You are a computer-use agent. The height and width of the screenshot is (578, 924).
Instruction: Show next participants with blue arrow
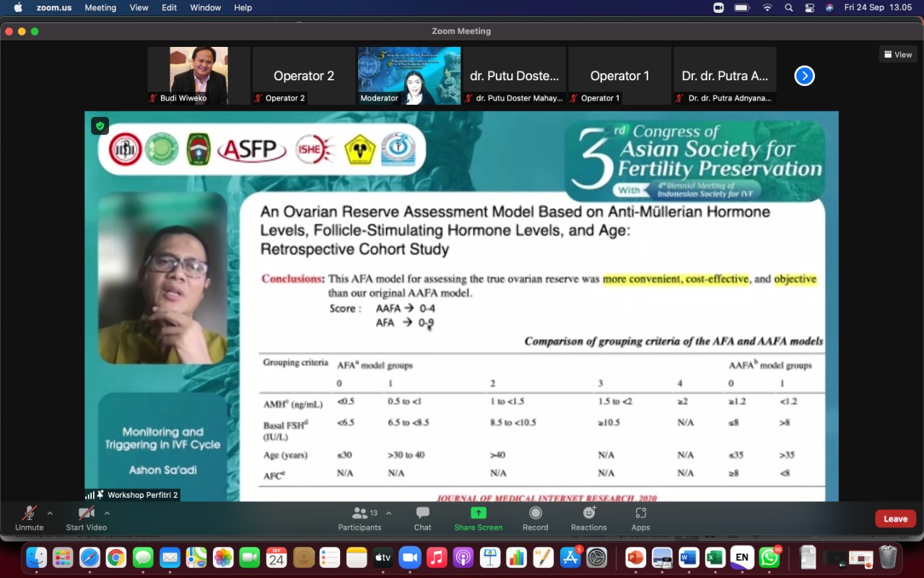pos(804,76)
